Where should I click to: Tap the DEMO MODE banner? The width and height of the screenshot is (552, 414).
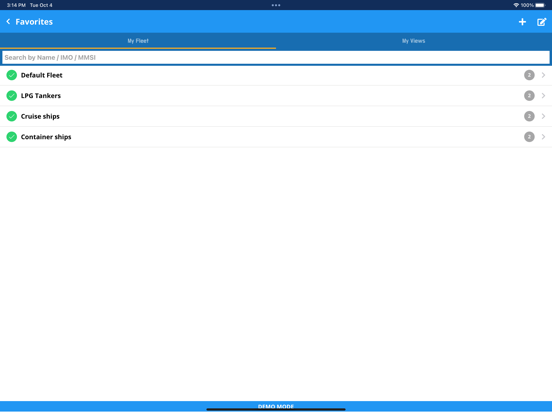(x=276, y=407)
